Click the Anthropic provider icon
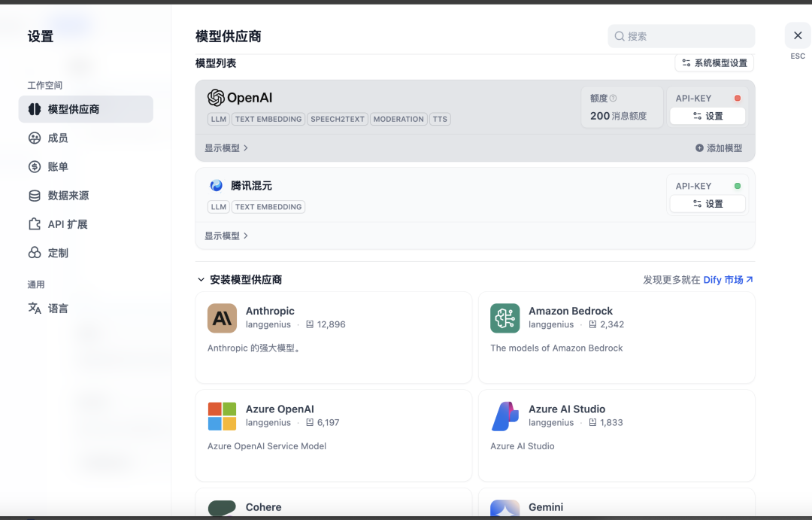 click(222, 318)
